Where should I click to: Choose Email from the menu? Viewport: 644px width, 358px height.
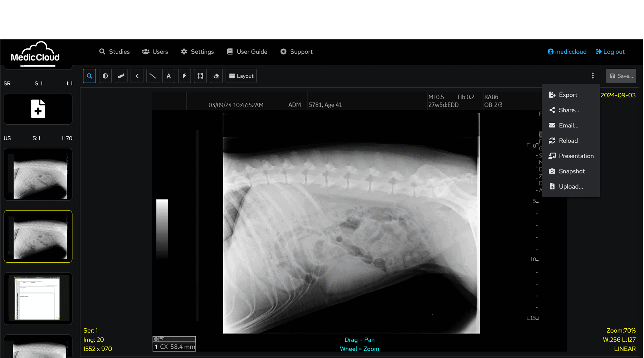tap(571, 125)
